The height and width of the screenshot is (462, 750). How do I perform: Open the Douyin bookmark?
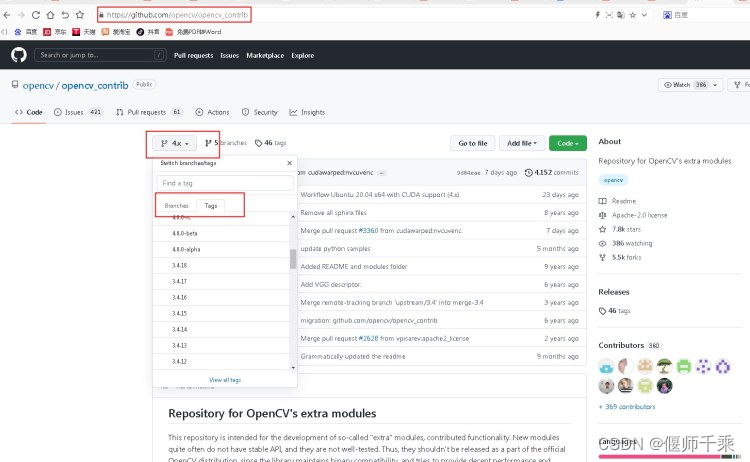pos(147,32)
